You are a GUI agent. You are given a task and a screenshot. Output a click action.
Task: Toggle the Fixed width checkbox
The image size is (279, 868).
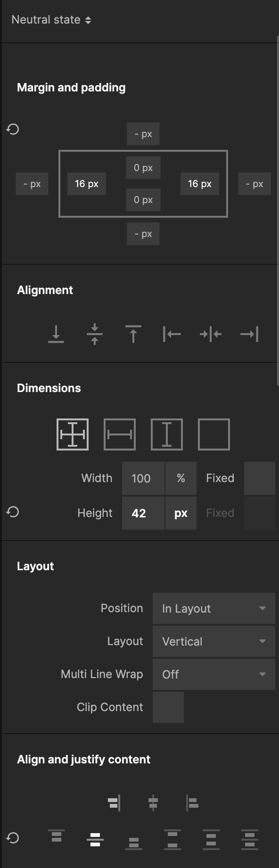[259, 478]
